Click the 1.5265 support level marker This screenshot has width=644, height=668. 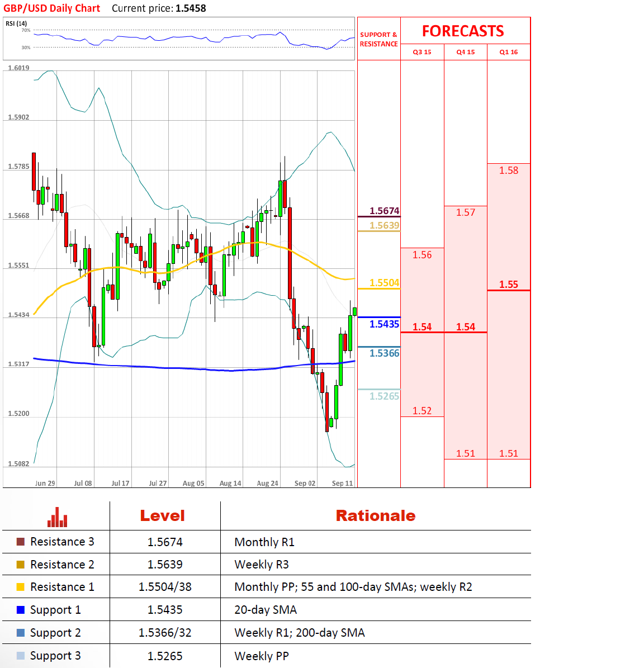tap(384, 396)
